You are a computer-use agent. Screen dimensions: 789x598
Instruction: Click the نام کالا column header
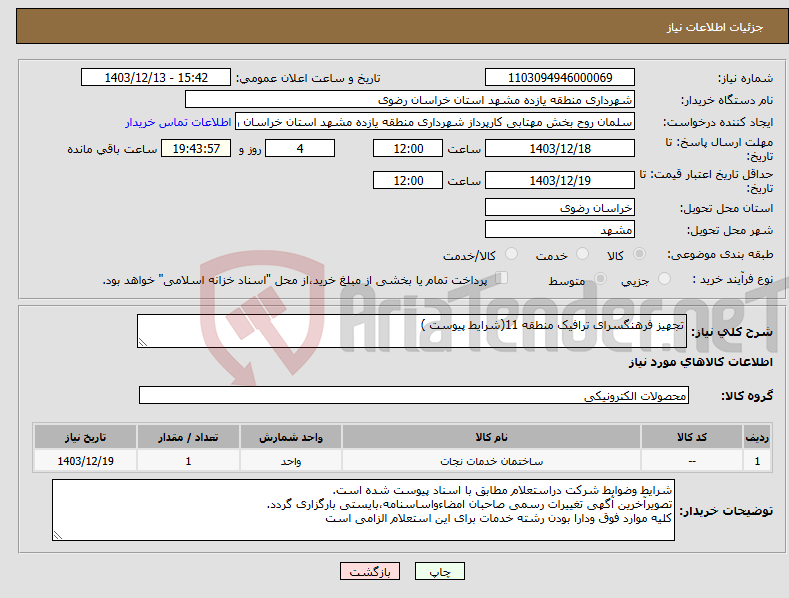(492, 437)
